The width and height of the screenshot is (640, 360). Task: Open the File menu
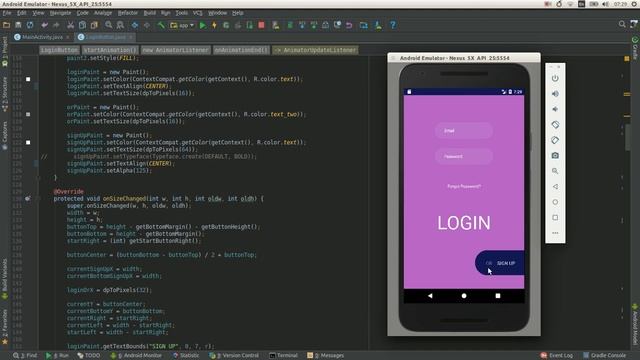(x=7, y=13)
